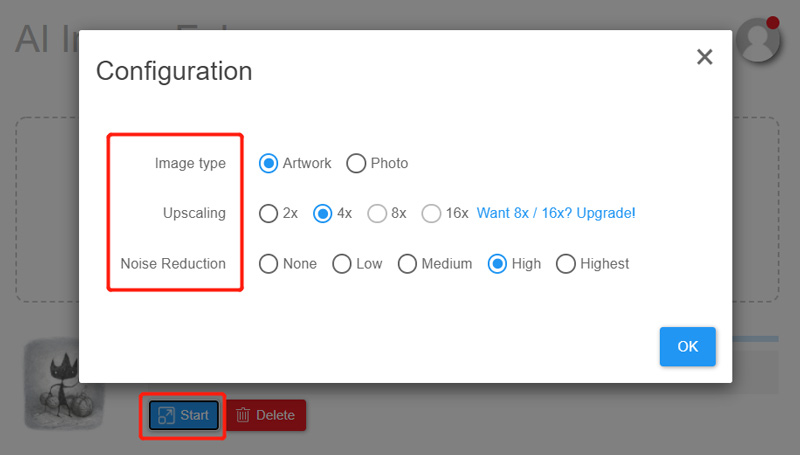This screenshot has height=455, width=800.
Task: Set noise reduction to Low
Action: 342,264
